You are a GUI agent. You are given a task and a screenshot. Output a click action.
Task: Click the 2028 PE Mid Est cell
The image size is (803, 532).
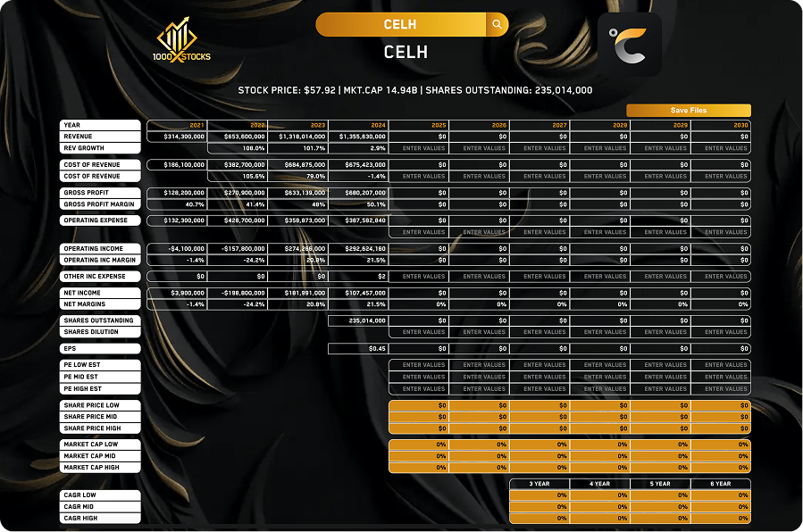(600, 377)
